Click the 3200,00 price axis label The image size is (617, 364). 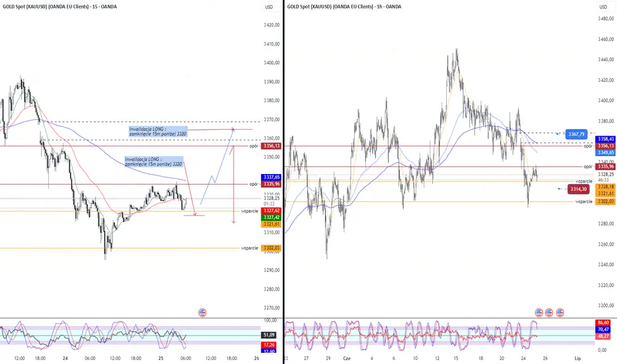point(606,305)
